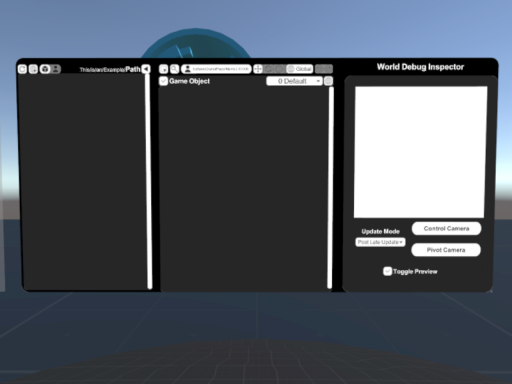The width and height of the screenshot is (512, 384).
Task: Click the Control Camera button
Action: point(446,229)
